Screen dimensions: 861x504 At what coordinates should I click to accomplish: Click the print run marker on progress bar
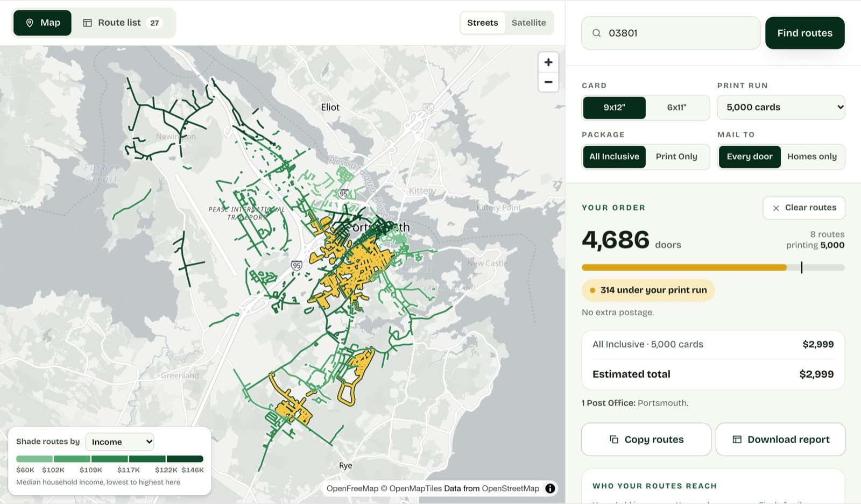[801, 267]
